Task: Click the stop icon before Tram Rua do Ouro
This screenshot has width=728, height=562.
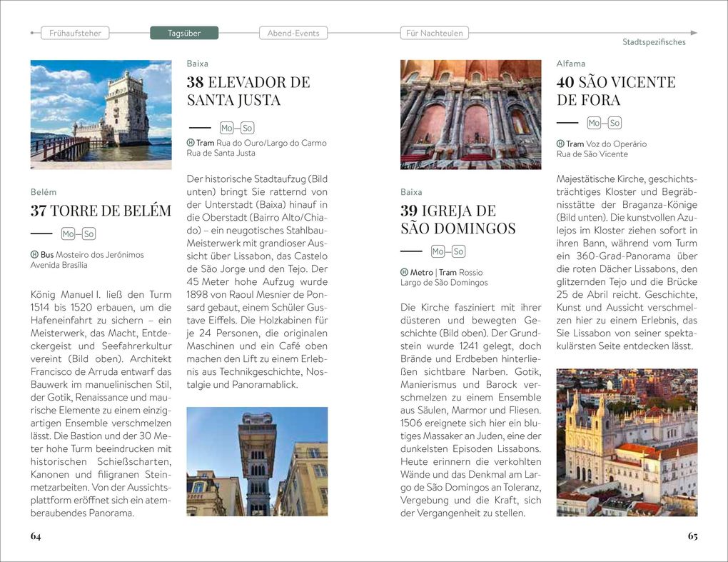Action: [x=191, y=143]
